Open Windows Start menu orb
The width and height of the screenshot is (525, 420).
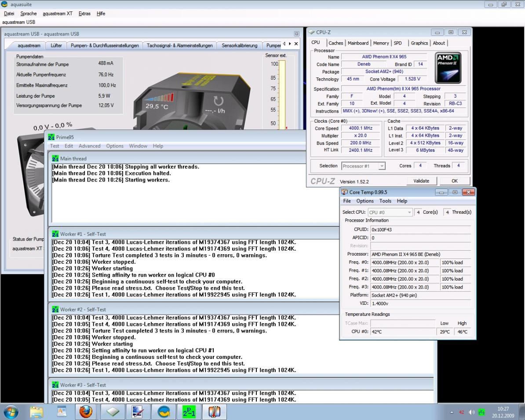click(11, 412)
